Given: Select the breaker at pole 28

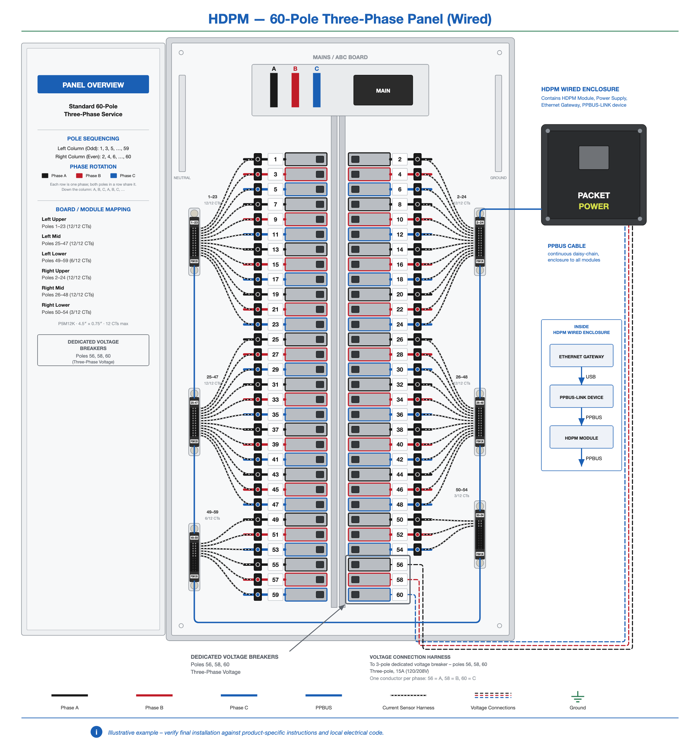Looking at the screenshot, I should coord(369,355).
